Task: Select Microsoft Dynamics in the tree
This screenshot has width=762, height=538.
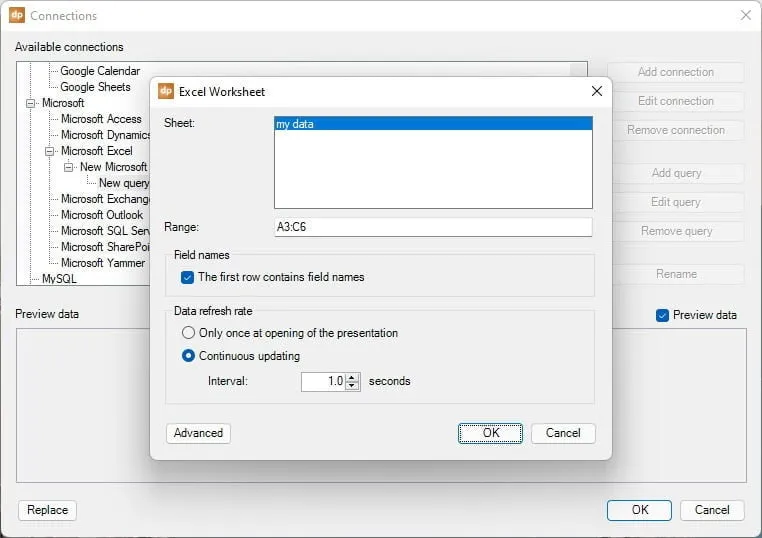Action: pos(105,135)
